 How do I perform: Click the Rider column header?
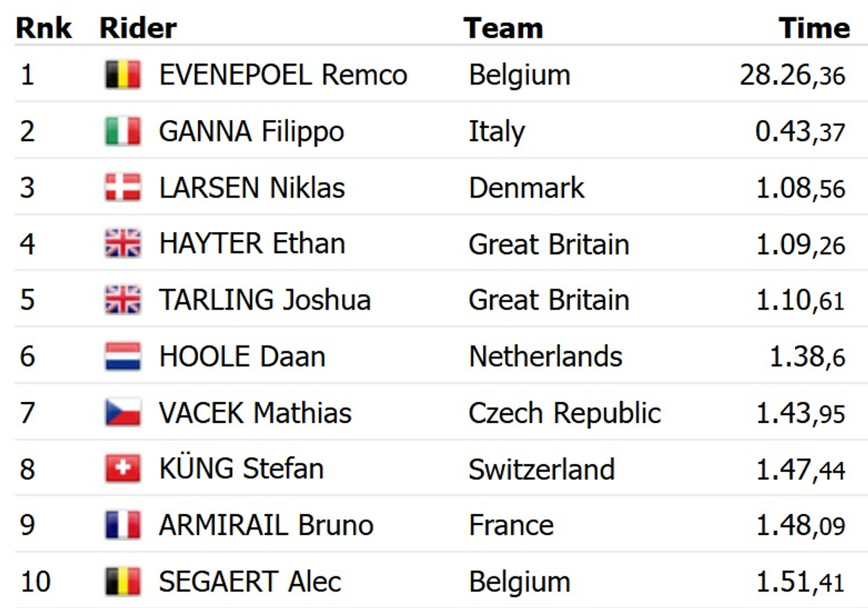[x=137, y=28]
